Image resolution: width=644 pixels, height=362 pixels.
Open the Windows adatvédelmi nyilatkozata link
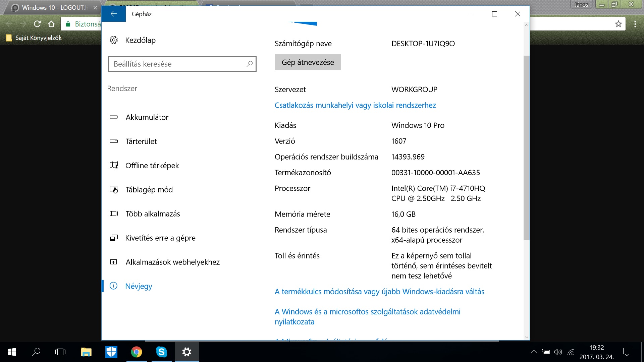pos(368,317)
